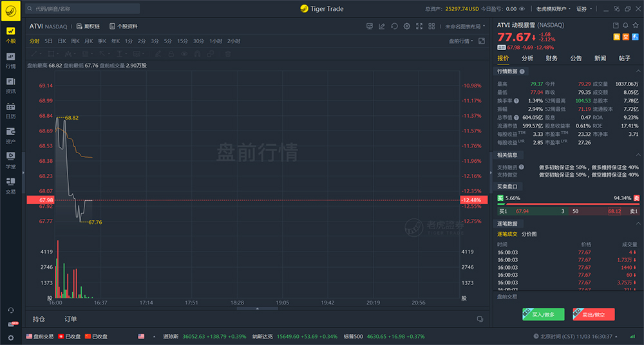Switch to the 公告 tab
Screen dimensions: 644x345
[576, 59]
